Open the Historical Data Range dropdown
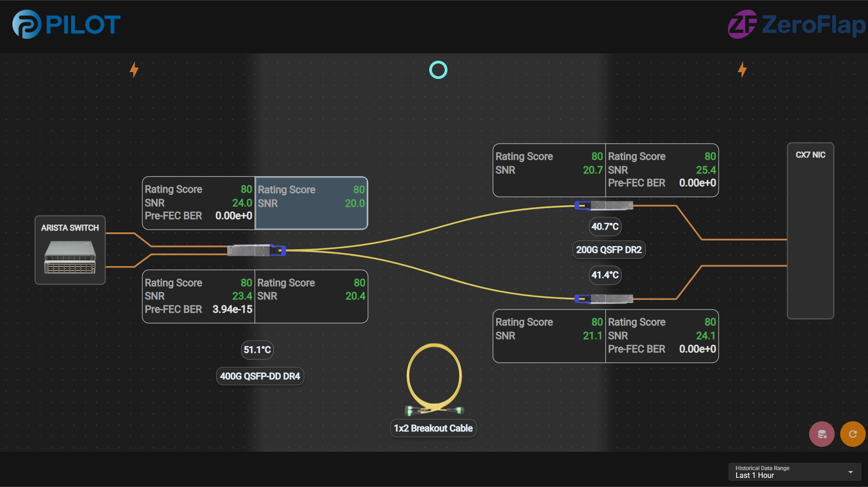Viewport: 868px width, 487px height. [x=794, y=472]
